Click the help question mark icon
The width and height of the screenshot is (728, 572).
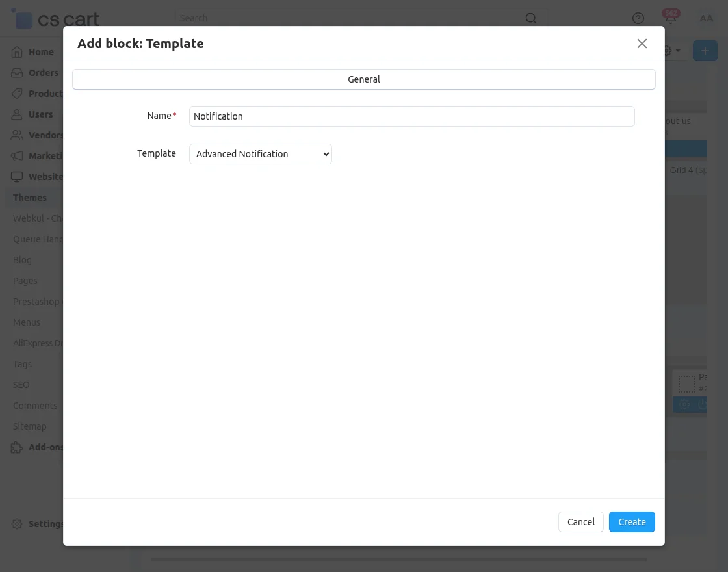pyautogui.click(x=638, y=18)
